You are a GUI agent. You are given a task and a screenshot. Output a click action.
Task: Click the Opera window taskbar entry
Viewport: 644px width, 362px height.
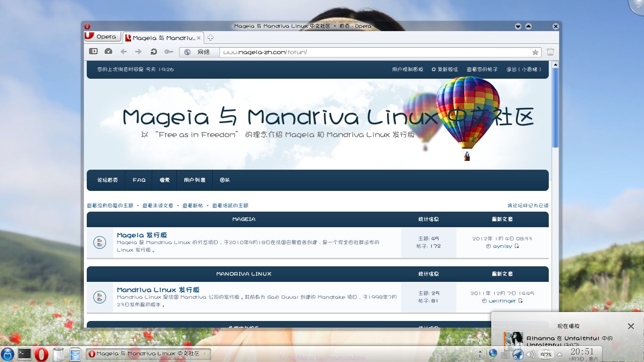point(148,354)
